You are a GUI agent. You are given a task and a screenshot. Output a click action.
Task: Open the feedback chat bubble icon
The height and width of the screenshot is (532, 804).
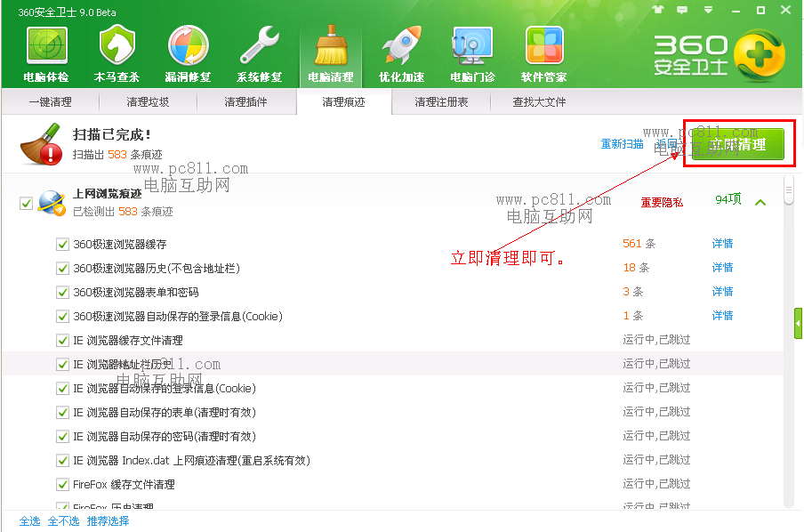(x=682, y=10)
